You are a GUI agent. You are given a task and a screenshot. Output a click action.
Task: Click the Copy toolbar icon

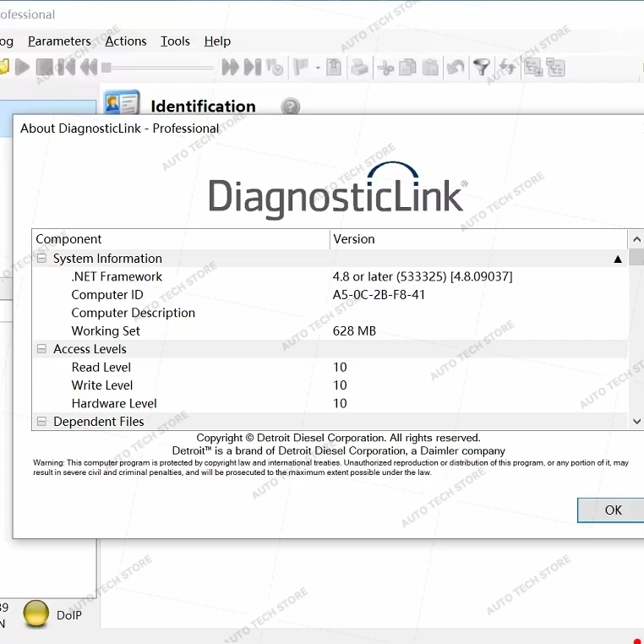point(408,68)
